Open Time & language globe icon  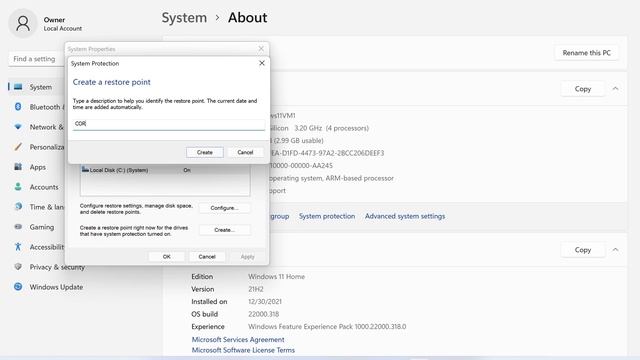coord(18,207)
